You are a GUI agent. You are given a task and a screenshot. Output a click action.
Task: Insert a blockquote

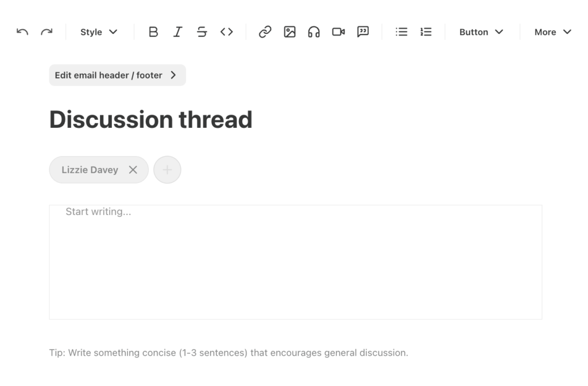pyautogui.click(x=363, y=32)
